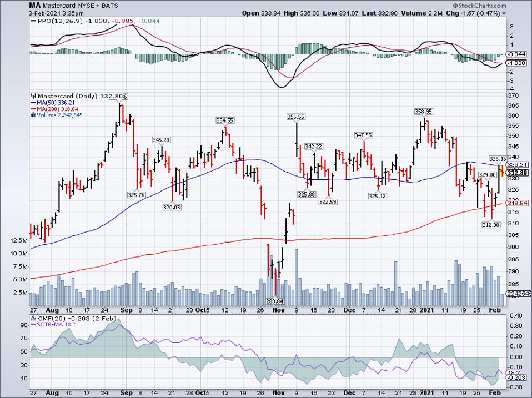Click the SCTR-MA 18.2 legend label

(x=56, y=324)
